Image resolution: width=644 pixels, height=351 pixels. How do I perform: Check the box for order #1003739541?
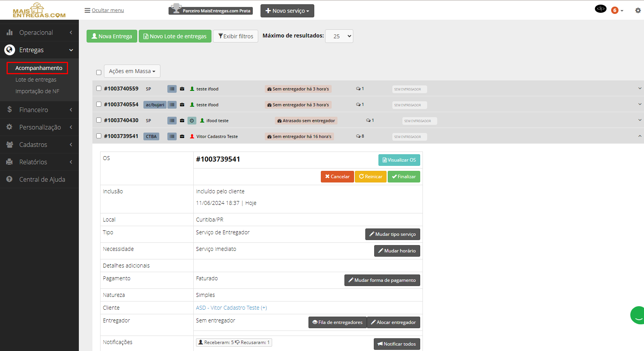click(x=99, y=136)
